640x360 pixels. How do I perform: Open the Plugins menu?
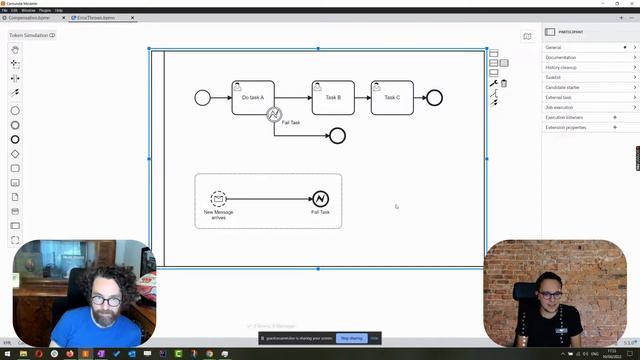coord(45,10)
